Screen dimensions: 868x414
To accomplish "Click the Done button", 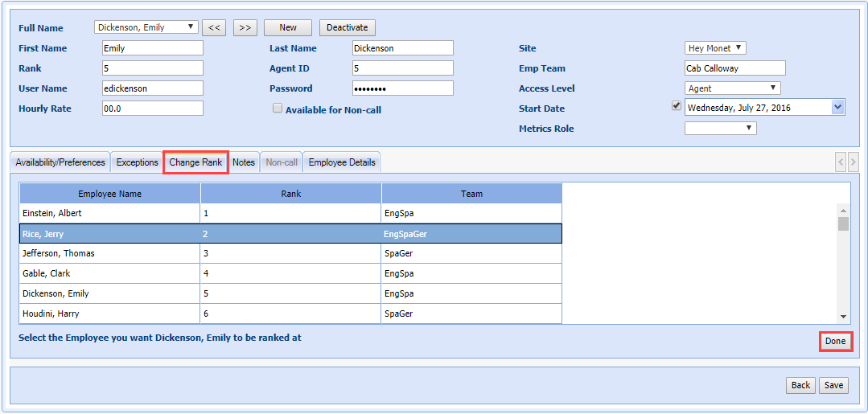I will coord(835,342).
